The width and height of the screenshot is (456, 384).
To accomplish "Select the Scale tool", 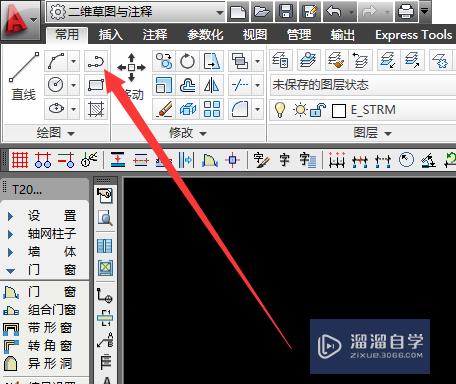I will click(164, 85).
